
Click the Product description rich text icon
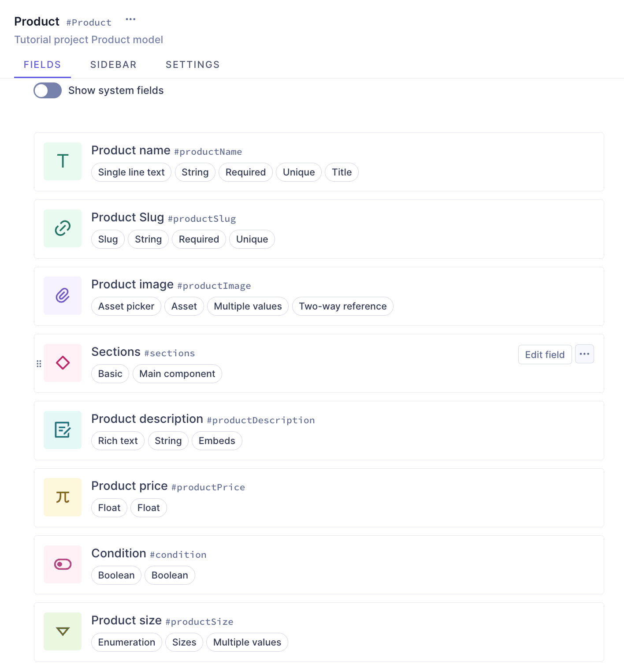[x=63, y=430]
